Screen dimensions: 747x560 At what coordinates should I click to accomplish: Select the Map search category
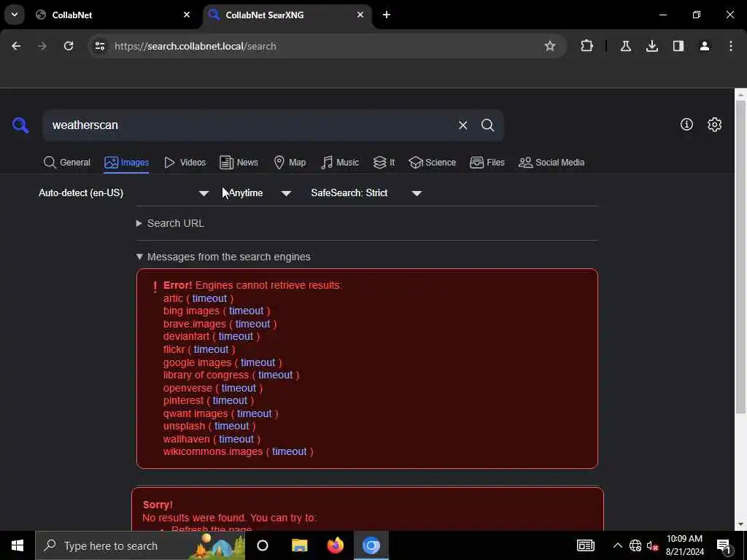pos(290,163)
